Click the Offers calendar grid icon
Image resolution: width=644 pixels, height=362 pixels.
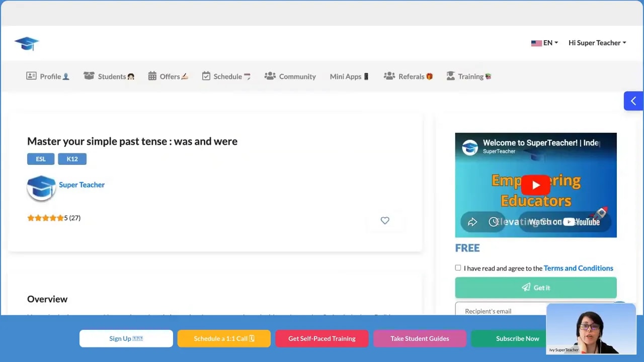tap(152, 76)
